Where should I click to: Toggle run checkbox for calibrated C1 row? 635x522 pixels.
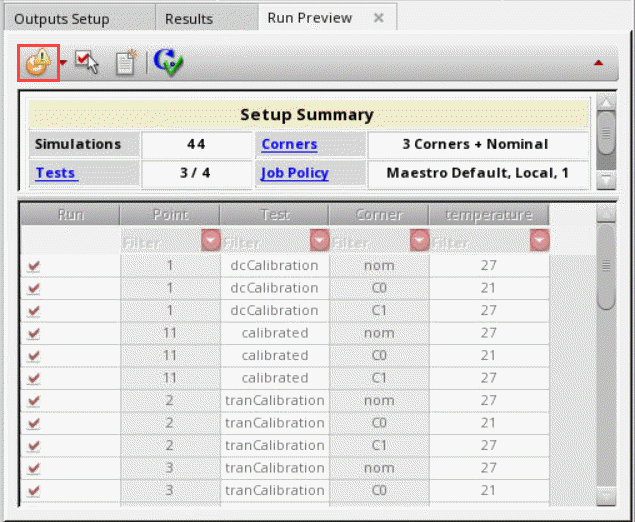click(x=35, y=378)
